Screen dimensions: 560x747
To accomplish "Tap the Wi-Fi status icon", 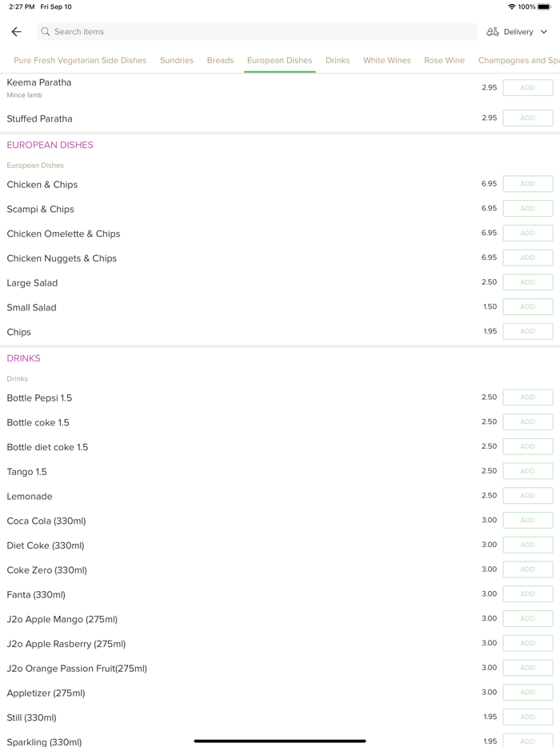I will click(512, 6).
